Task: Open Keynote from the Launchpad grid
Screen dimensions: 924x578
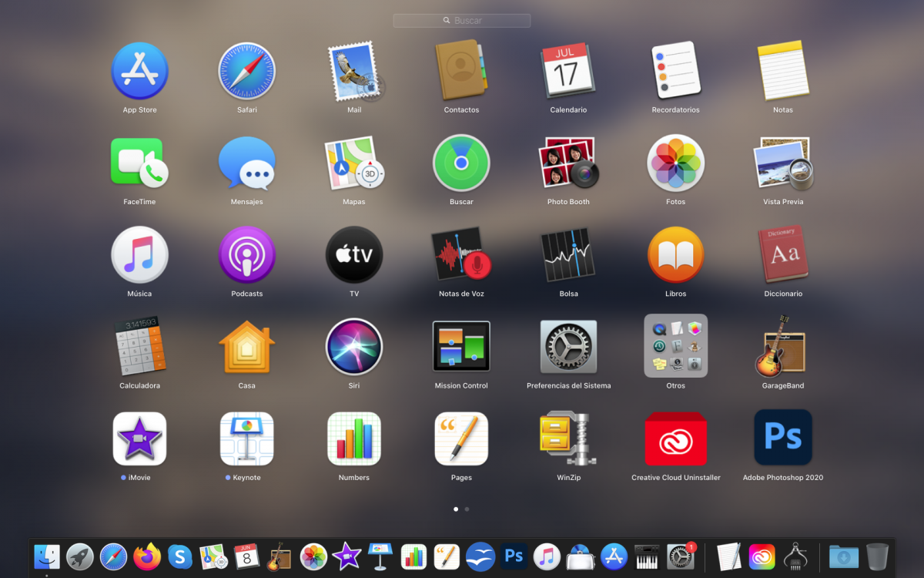Action: [x=246, y=439]
